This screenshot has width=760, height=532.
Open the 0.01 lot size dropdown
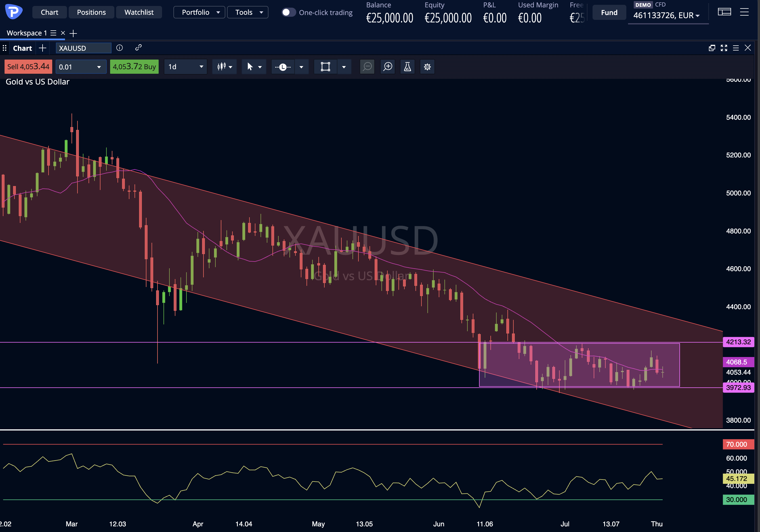point(81,67)
